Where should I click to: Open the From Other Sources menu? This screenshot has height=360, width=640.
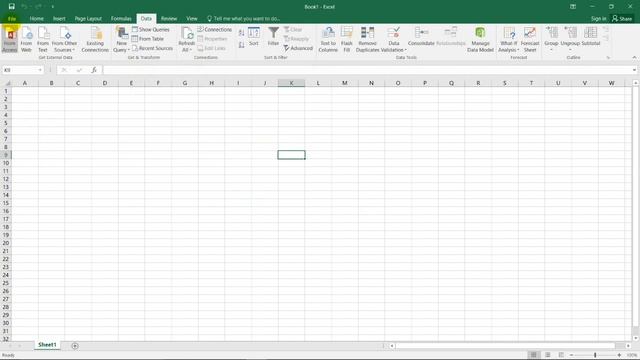click(64, 39)
